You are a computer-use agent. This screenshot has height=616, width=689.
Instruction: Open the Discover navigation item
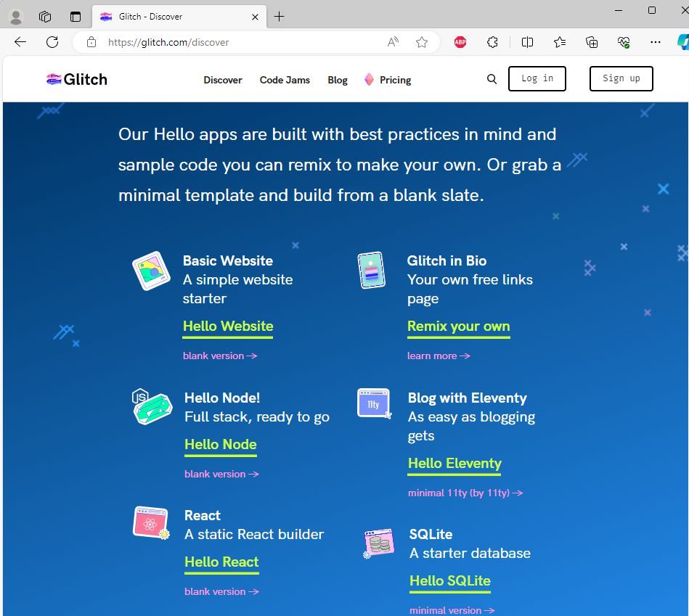[x=222, y=80]
